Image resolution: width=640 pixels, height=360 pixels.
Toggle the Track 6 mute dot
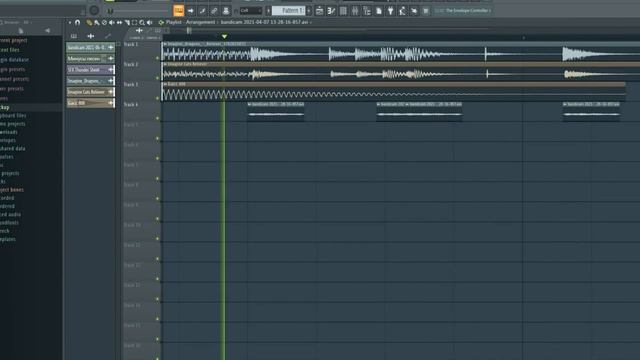tap(158, 158)
